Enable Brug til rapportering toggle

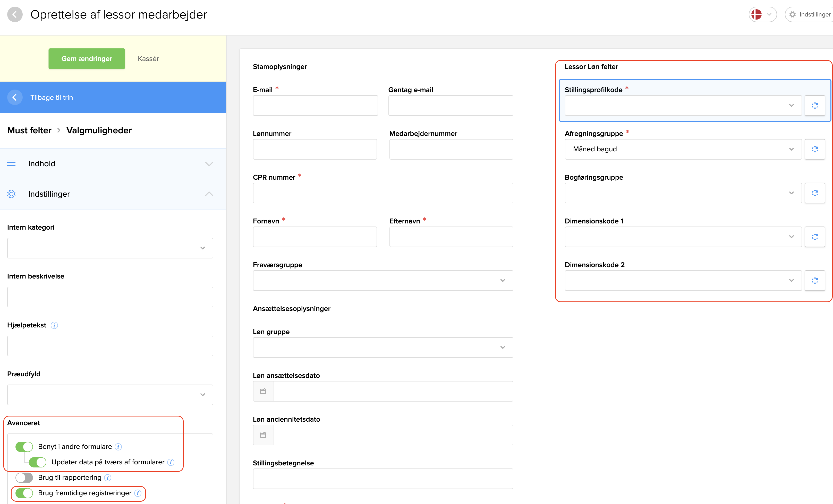pos(24,478)
